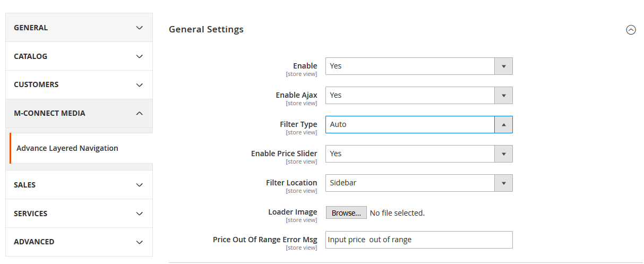Expand the GENERAL sidebar section
This screenshot has width=644, height=264.
(x=79, y=28)
